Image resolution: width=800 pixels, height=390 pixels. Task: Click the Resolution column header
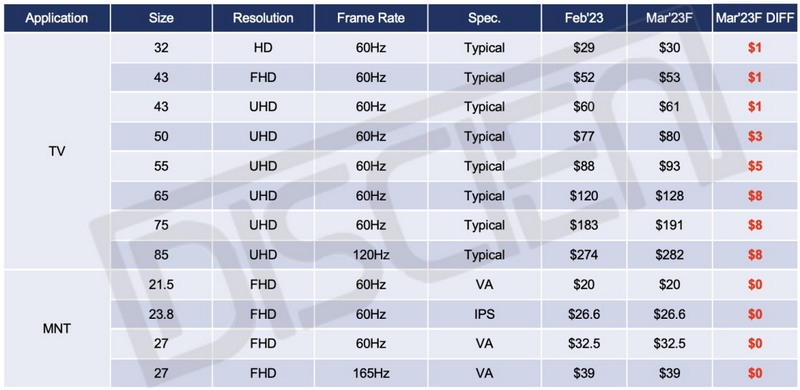(263, 18)
